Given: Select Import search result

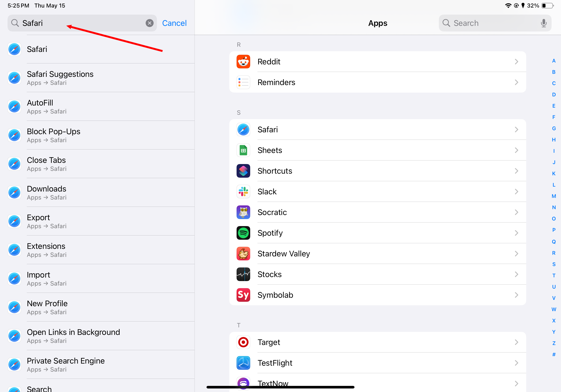Looking at the screenshot, I should click(x=97, y=278).
